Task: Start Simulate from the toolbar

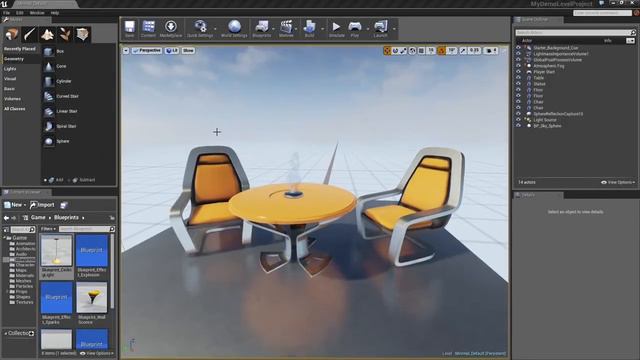Action: pyautogui.click(x=337, y=29)
